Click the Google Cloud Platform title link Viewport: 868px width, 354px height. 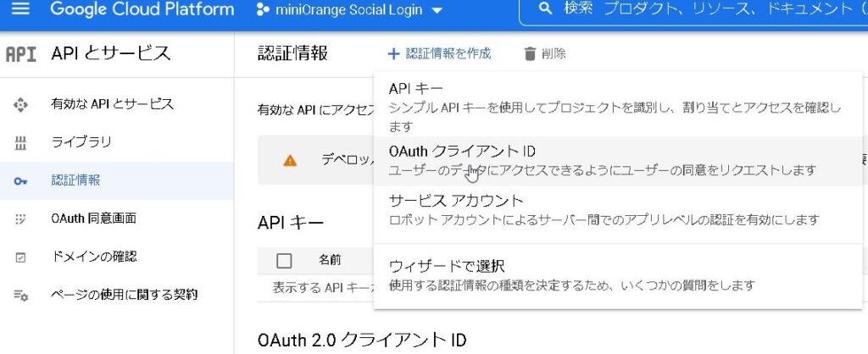(x=142, y=10)
